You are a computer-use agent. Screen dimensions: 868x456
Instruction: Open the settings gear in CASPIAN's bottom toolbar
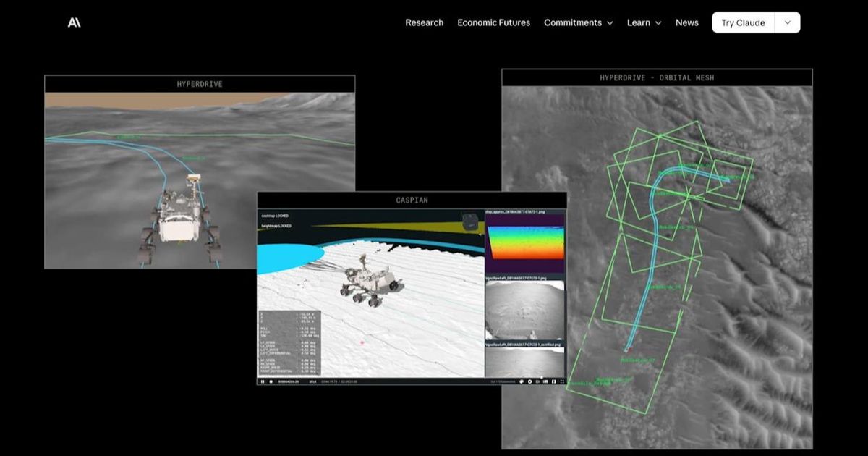(530, 379)
